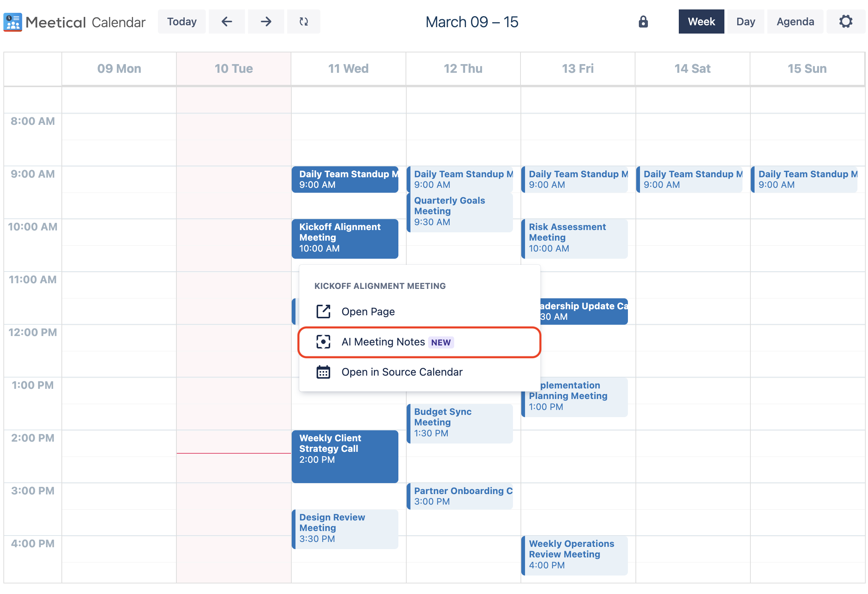Click the Meetical Calendar logo icon
Viewport: 868px width, 594px height.
click(x=13, y=22)
